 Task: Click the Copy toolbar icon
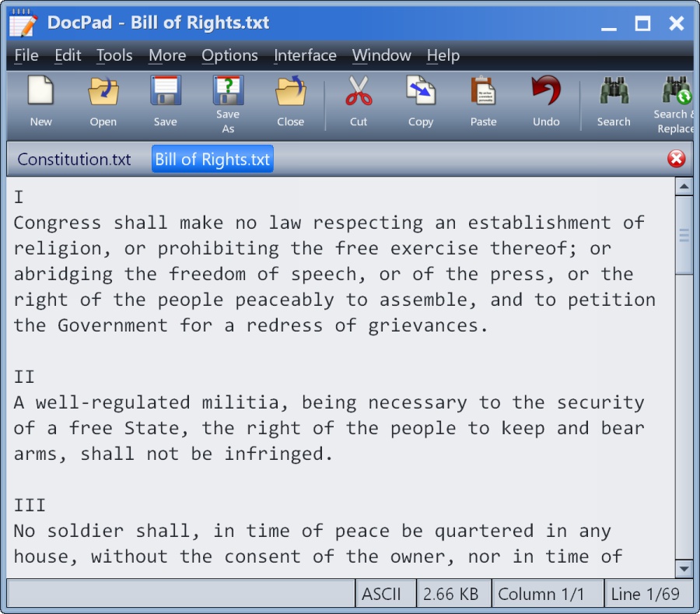point(421,90)
